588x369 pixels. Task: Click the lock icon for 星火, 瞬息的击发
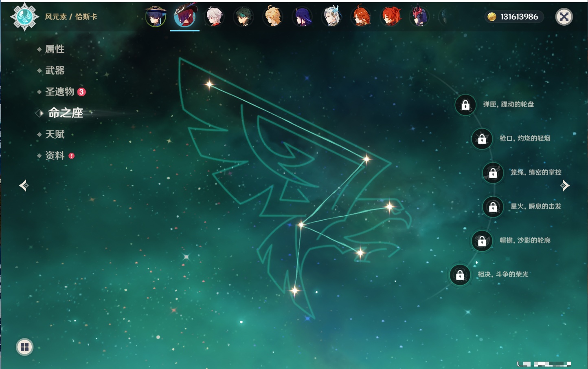(493, 207)
